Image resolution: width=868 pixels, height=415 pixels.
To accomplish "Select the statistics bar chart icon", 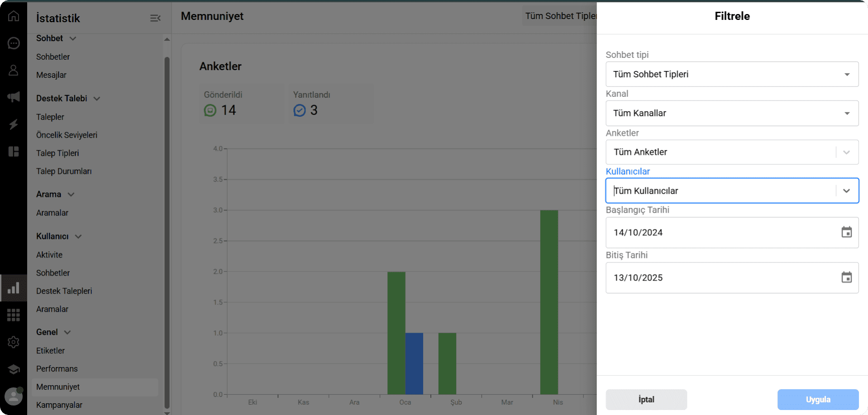I will pyautogui.click(x=14, y=288).
